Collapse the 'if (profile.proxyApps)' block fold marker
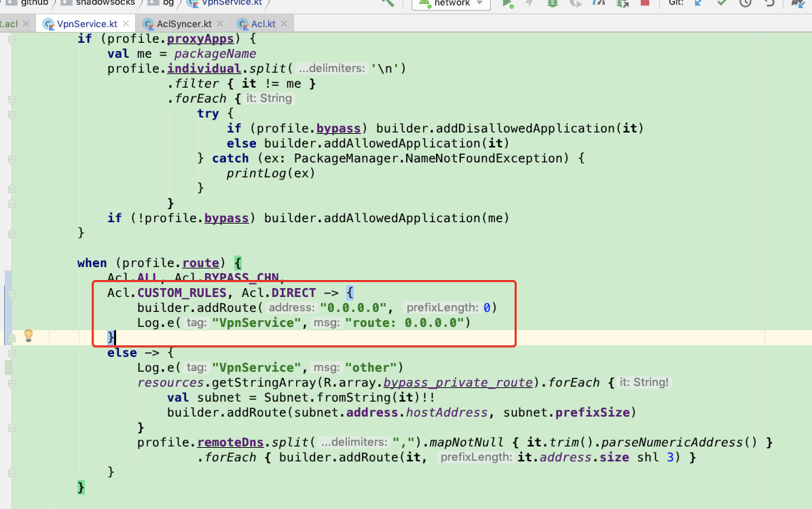Image resolution: width=812 pixels, height=509 pixels. pyautogui.click(x=12, y=39)
